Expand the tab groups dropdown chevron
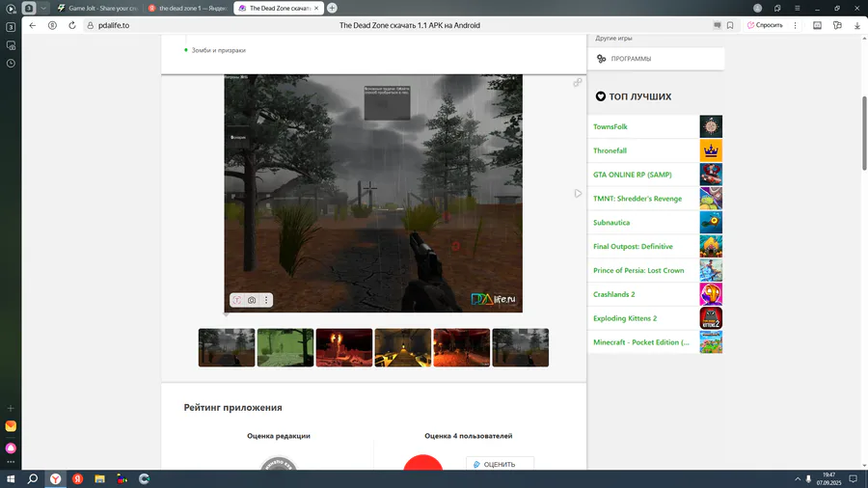The image size is (868, 488). click(43, 9)
